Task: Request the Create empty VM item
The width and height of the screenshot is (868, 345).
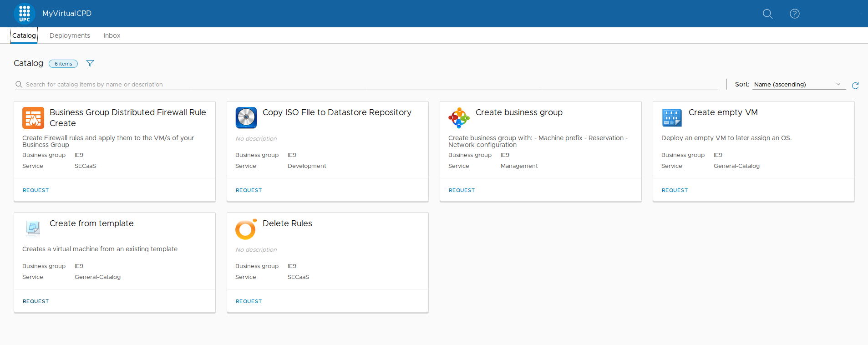Action: pos(675,190)
